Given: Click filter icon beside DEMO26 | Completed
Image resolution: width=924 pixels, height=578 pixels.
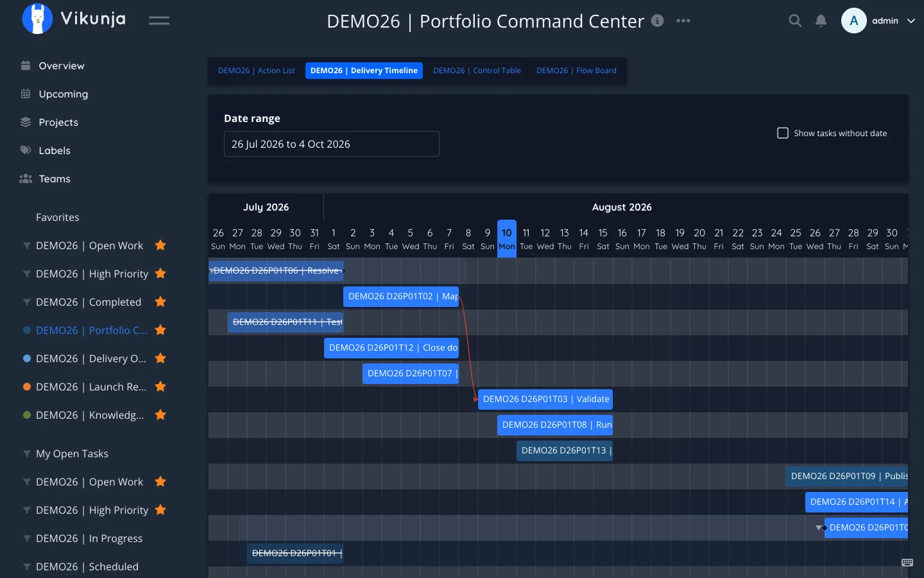Looking at the screenshot, I should [x=27, y=302].
